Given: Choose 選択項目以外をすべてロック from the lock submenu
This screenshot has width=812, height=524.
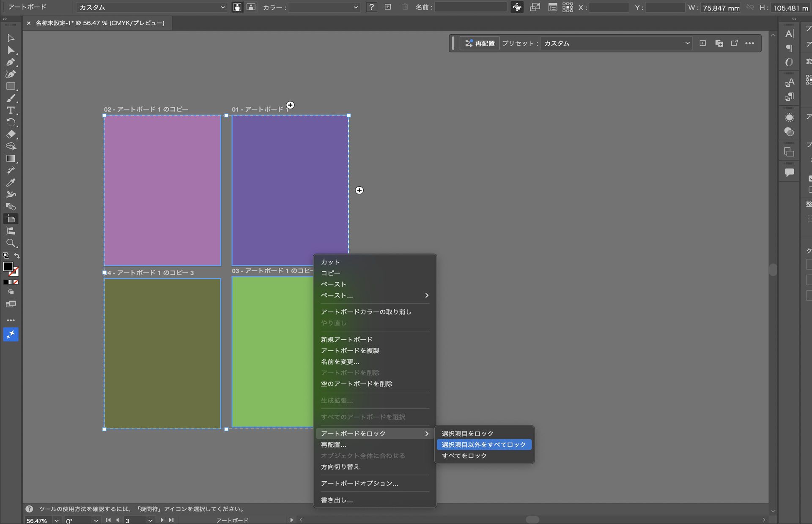Looking at the screenshot, I should click(x=484, y=445).
